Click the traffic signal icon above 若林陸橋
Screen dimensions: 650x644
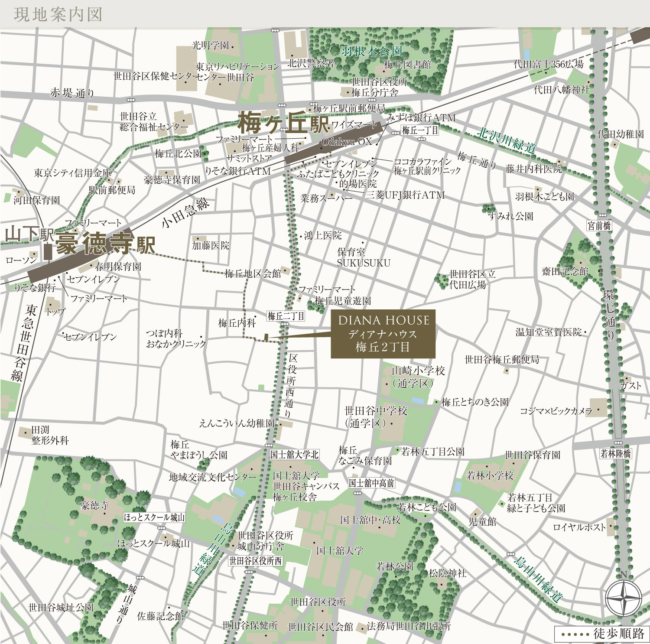pos(618,443)
